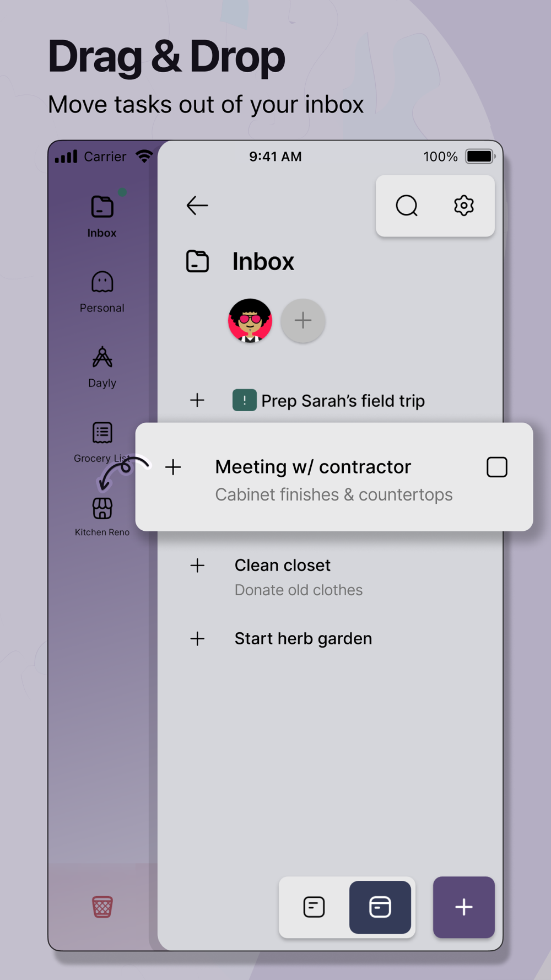
Task: Go back using the arrow icon
Action: click(x=197, y=206)
